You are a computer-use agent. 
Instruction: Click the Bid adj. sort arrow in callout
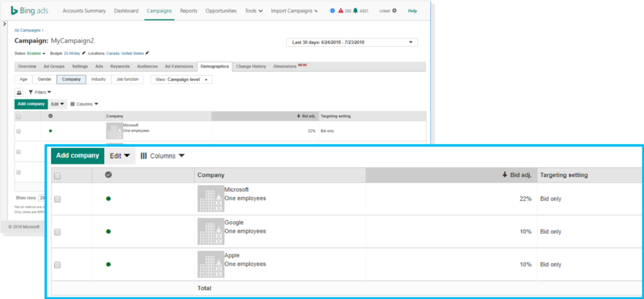(x=505, y=175)
